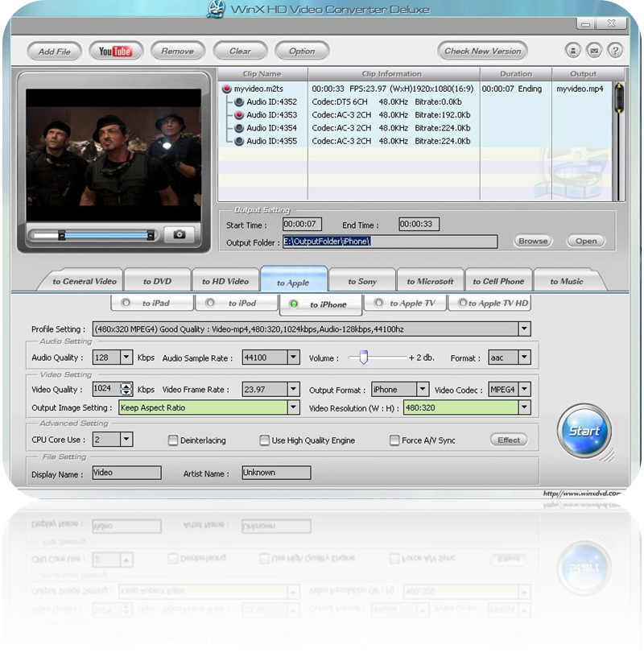Enable the Deinterlacing checkbox
The width and height of the screenshot is (644, 653).
coord(173,440)
